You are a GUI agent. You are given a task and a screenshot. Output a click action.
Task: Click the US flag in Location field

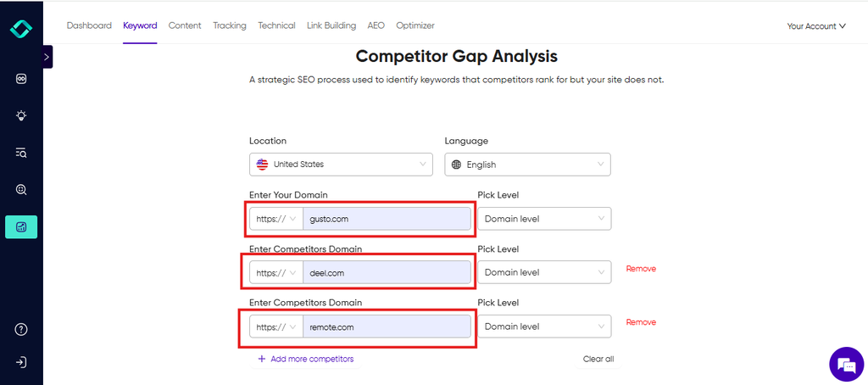point(263,165)
